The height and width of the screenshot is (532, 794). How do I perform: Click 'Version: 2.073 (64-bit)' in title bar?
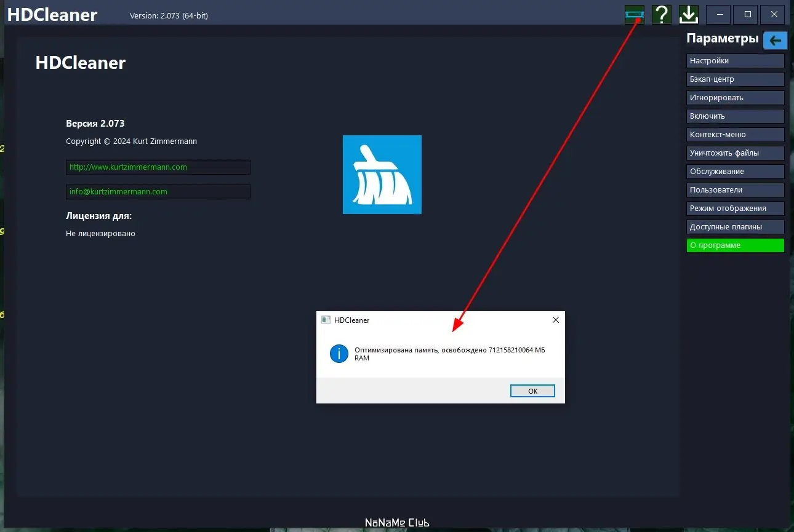(169, 16)
